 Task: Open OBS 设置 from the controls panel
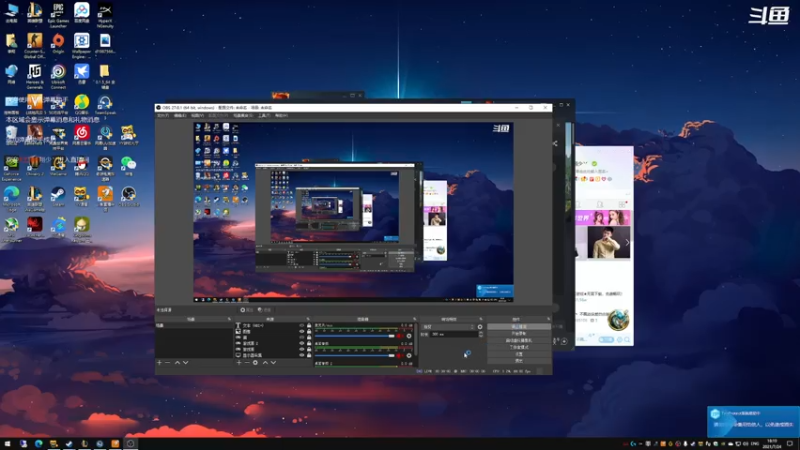(518, 354)
